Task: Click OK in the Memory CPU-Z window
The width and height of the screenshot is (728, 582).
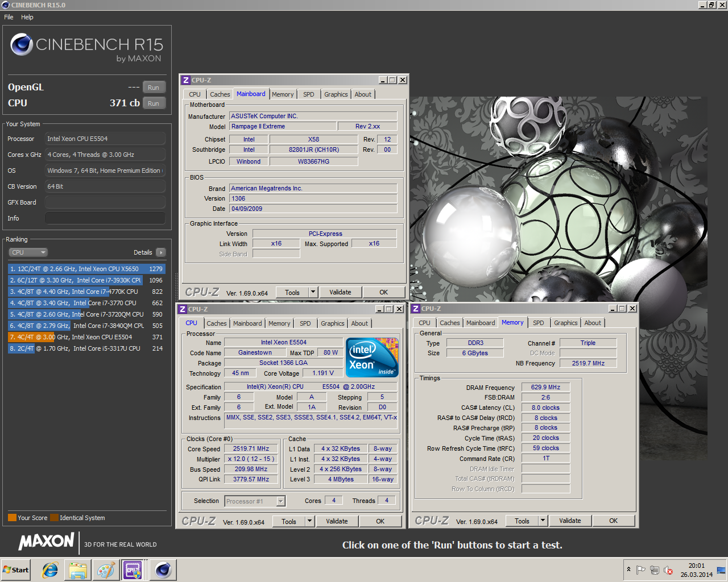Action: click(613, 521)
